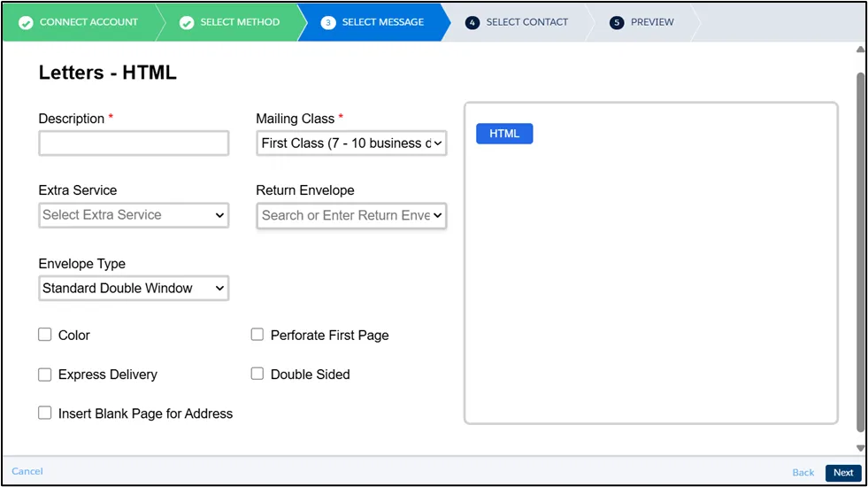Click the step 4 number icon

tap(472, 22)
